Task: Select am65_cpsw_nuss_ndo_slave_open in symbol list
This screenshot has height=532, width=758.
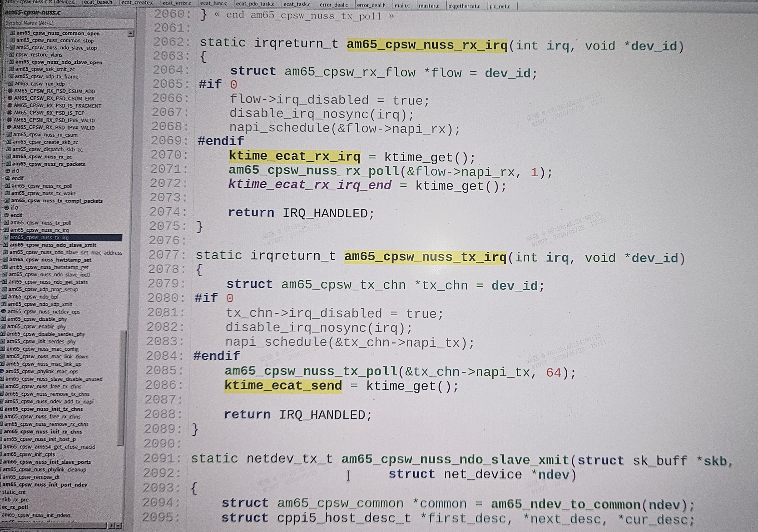Action: tap(59, 62)
